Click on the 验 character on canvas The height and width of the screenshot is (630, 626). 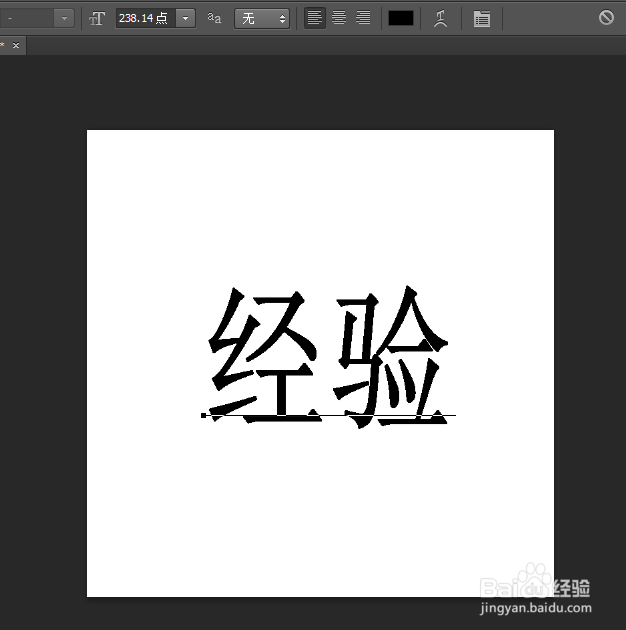coord(391,357)
